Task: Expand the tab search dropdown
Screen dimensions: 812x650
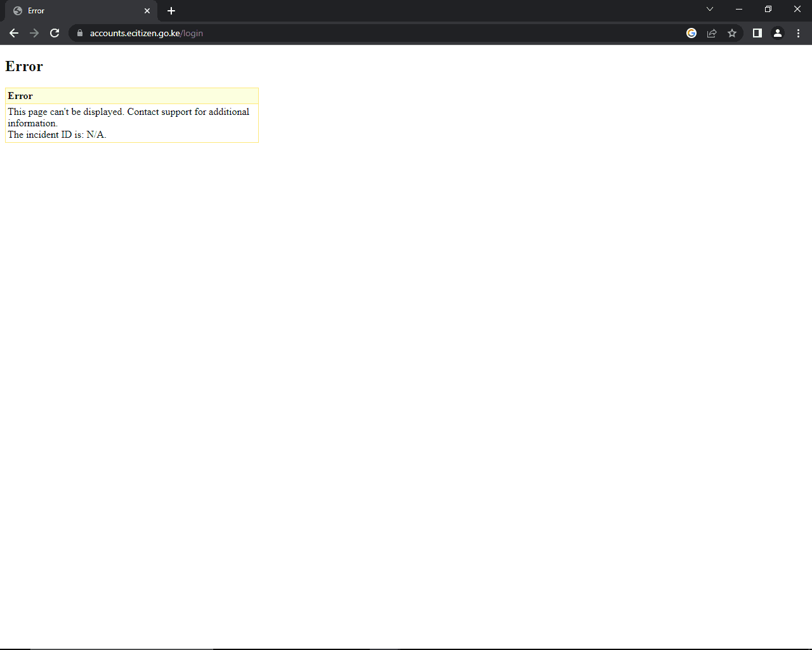Action: tap(710, 9)
